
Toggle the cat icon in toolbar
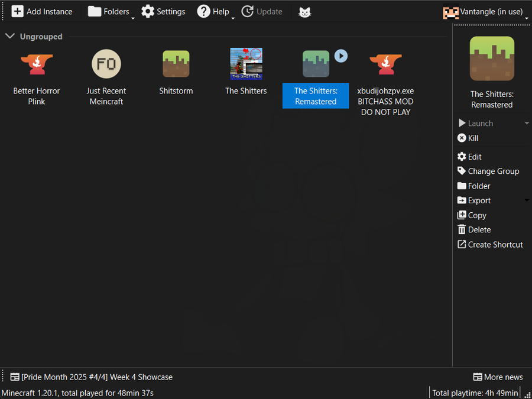[304, 12]
